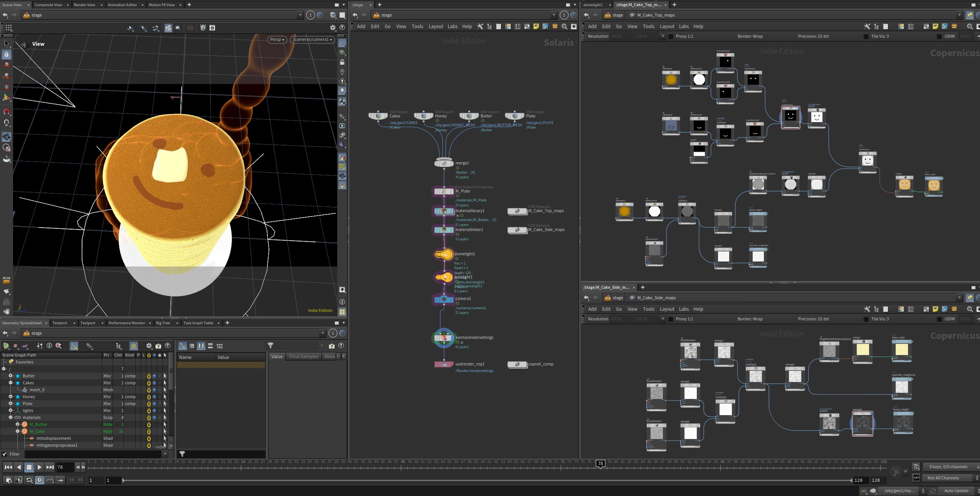Collapse the materials scope in tree

click(x=11, y=417)
